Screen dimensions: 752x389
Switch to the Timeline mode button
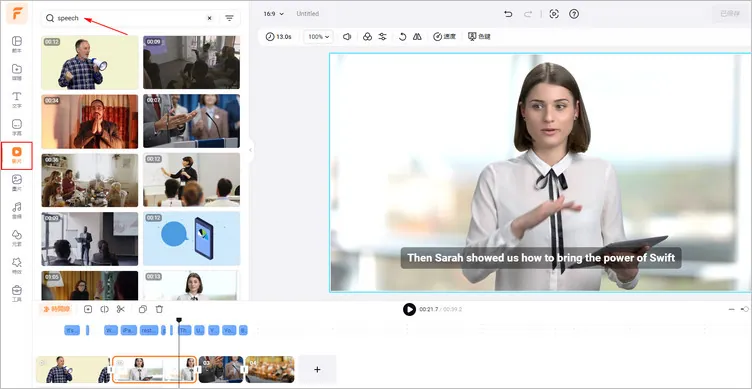pyautogui.click(x=57, y=309)
